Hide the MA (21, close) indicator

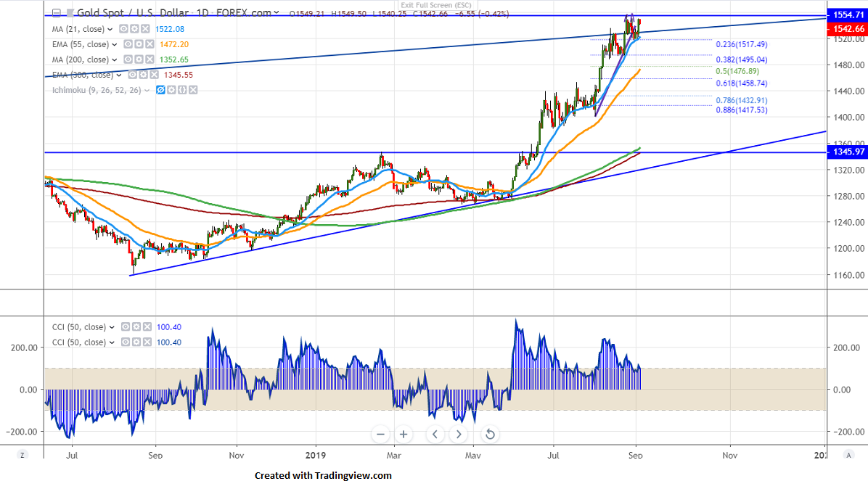pyautogui.click(x=124, y=29)
